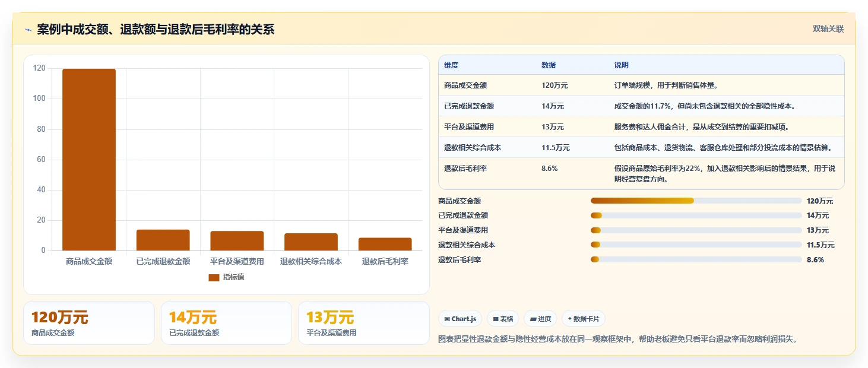Click description starting 包括商品成本、退货物流
The height and width of the screenshot is (368, 868).
pyautogui.click(x=723, y=148)
